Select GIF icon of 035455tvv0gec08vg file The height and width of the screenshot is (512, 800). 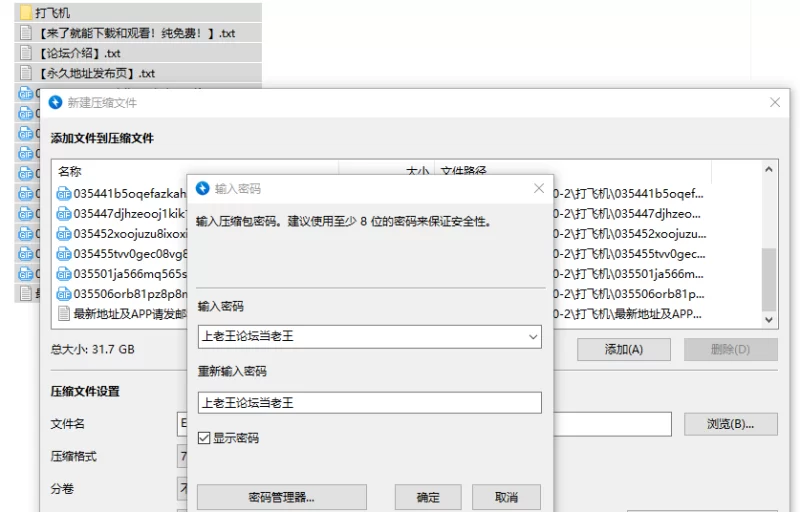click(x=64, y=254)
